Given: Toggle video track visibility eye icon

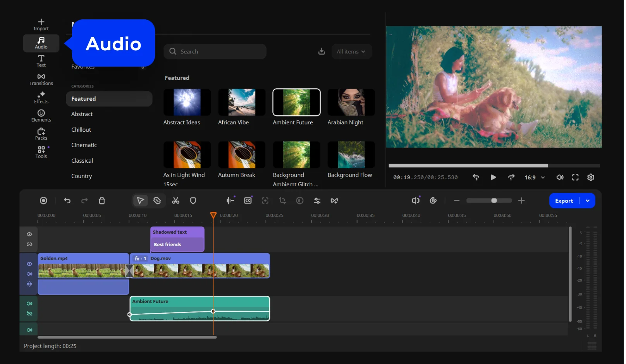Looking at the screenshot, I should pyautogui.click(x=29, y=264).
